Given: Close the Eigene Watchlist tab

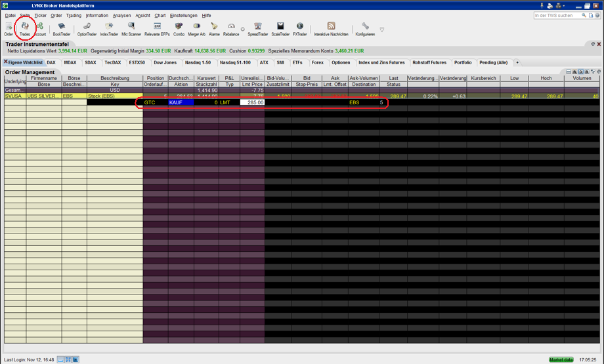Looking at the screenshot, I should (6, 62).
